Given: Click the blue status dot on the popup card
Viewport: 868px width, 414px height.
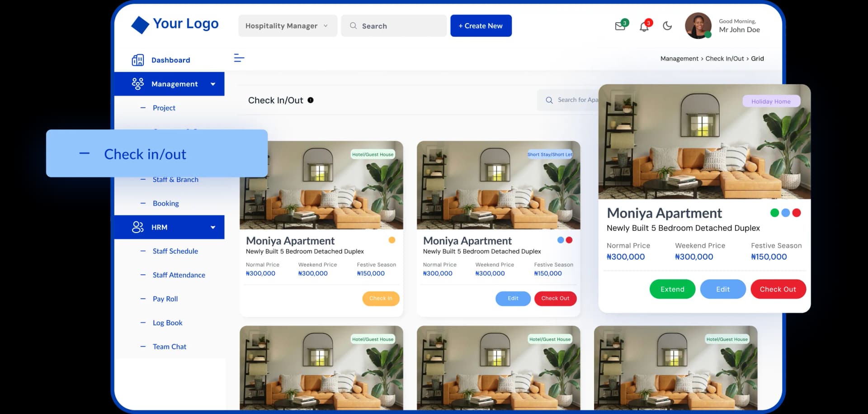Looking at the screenshot, I should [x=785, y=212].
